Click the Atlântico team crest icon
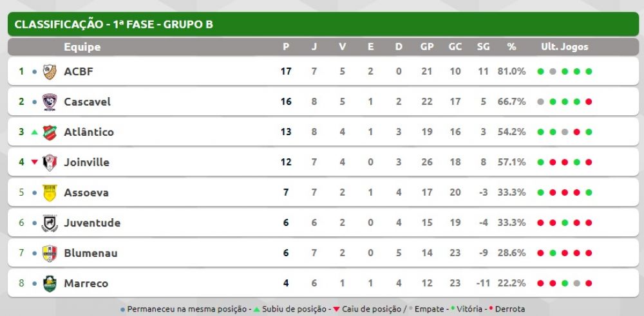Screen dimensions: 644x316 pos(50,132)
